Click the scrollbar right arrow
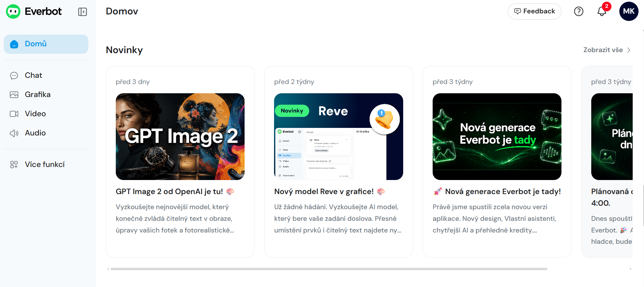Screen dimensions: 644x287 (630, 269)
